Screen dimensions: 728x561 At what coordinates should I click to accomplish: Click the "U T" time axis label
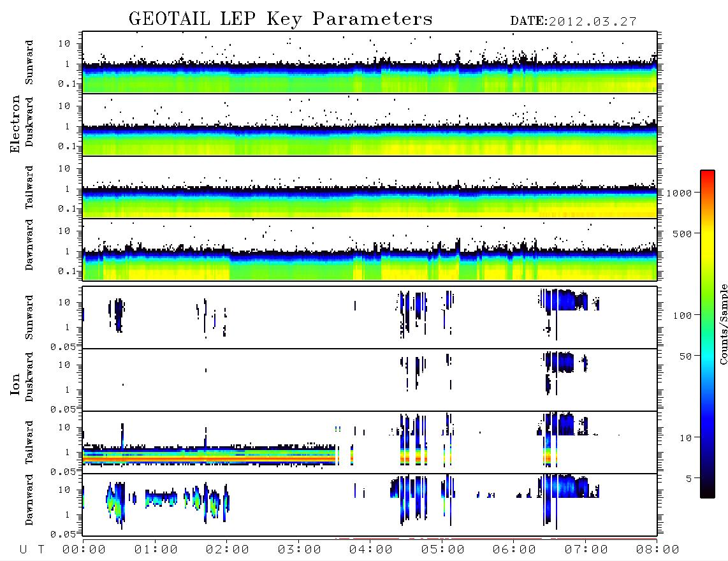32,550
